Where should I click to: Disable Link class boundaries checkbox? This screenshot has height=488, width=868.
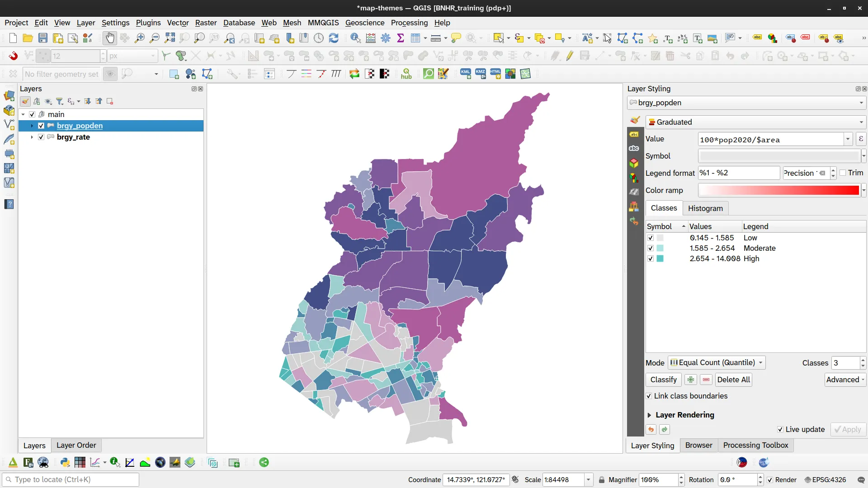(x=649, y=396)
